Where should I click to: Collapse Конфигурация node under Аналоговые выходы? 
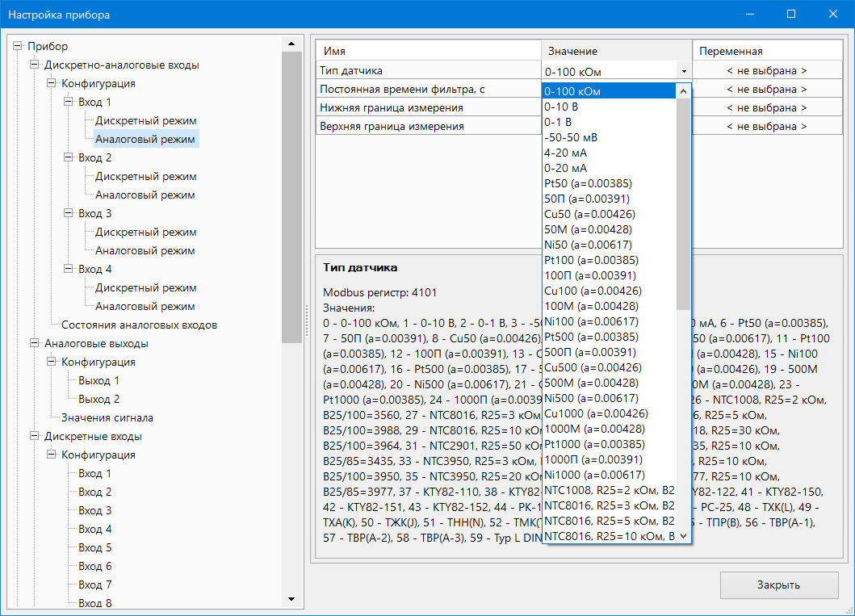[51, 362]
